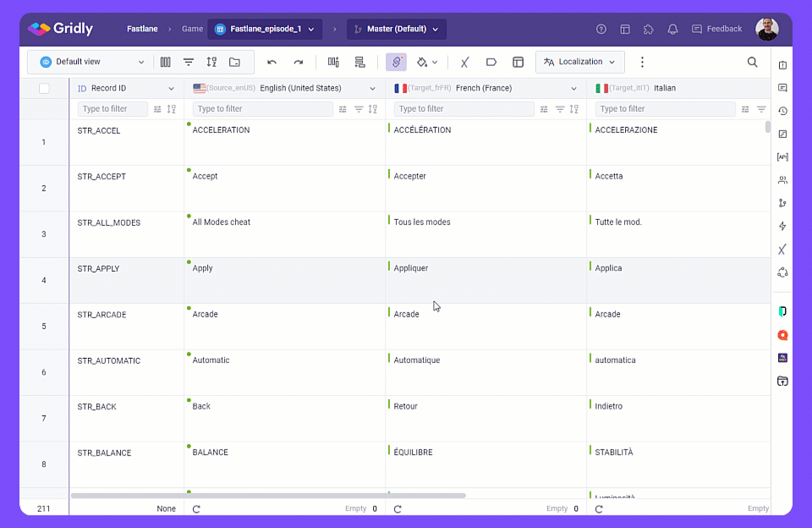
Task: Click the add column icon
Action: [333, 62]
